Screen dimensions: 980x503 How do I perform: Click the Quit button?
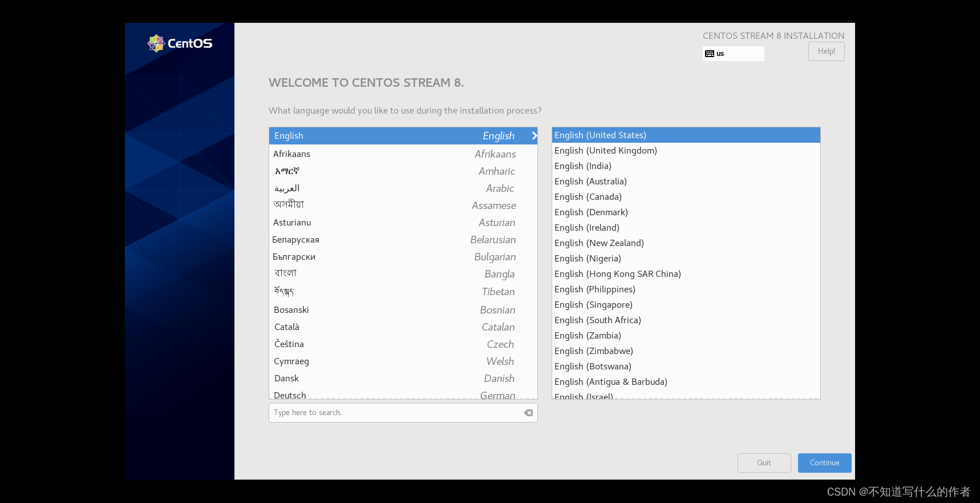point(764,463)
